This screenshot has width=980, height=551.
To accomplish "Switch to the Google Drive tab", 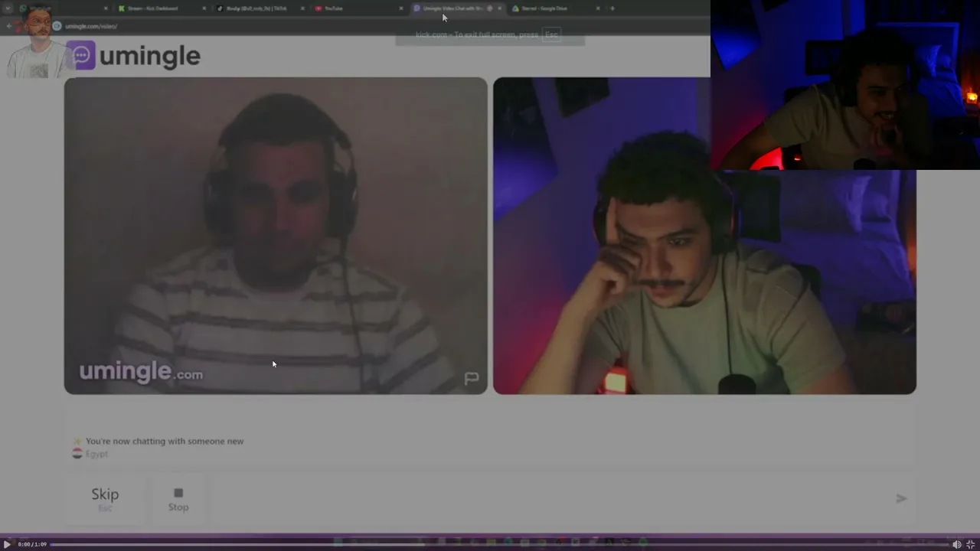I will point(545,8).
